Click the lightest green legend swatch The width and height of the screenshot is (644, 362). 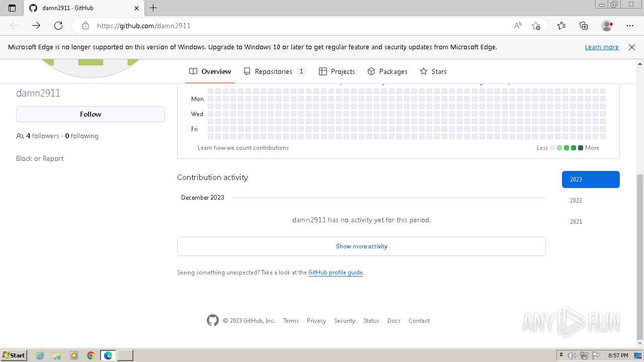559,148
